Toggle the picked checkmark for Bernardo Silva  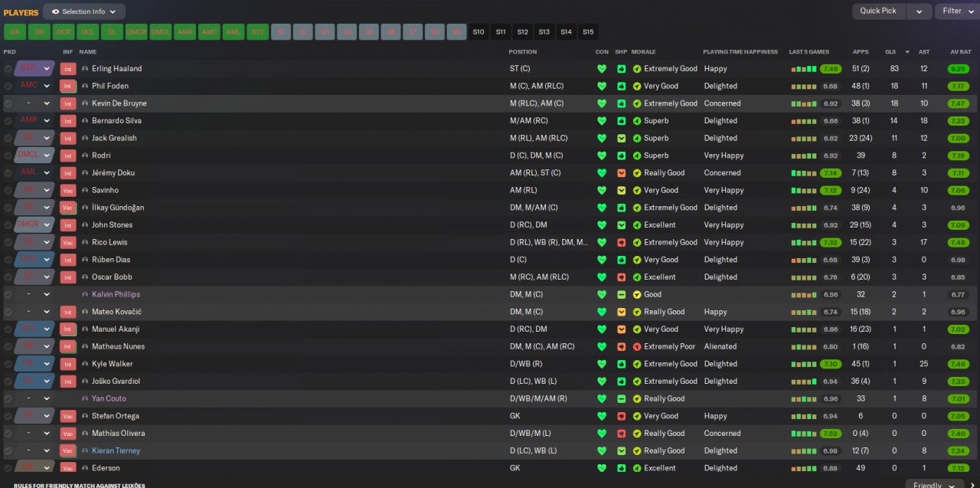[x=8, y=121]
